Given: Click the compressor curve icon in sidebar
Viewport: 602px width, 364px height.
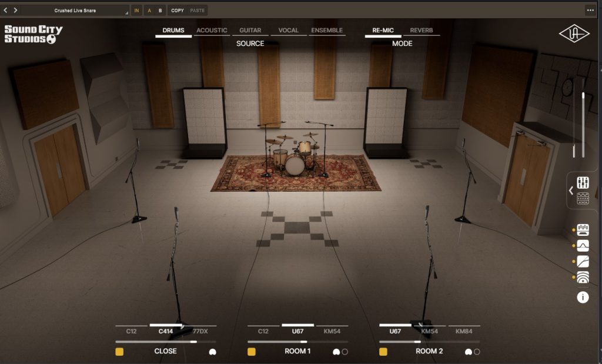Looking at the screenshot, I should [583, 262].
